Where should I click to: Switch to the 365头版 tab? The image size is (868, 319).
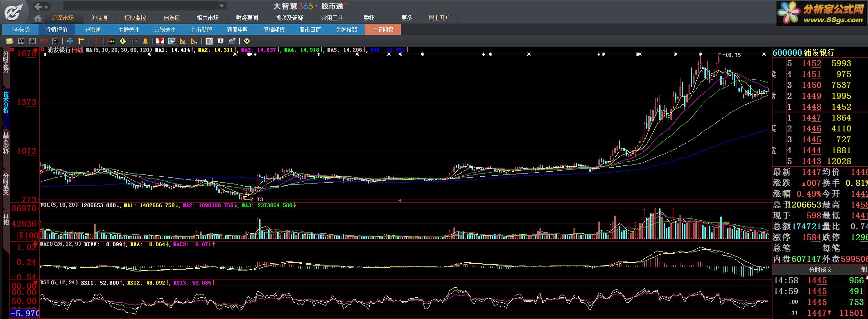(x=20, y=29)
